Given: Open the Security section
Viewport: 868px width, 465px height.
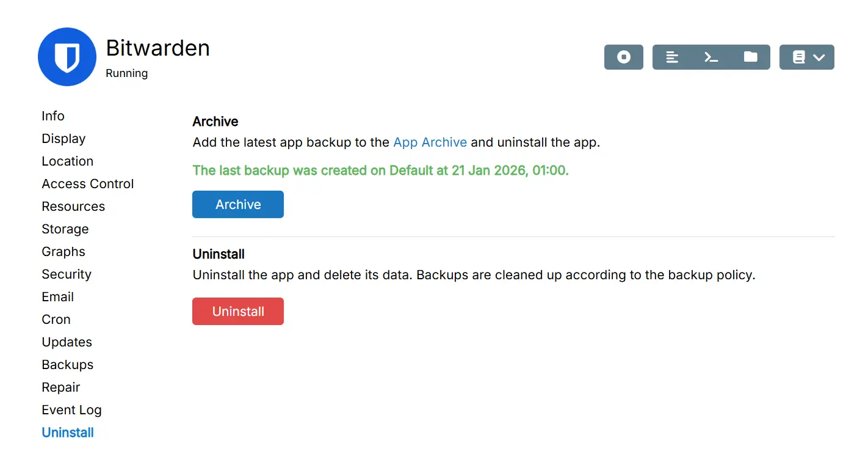Looking at the screenshot, I should [x=67, y=274].
